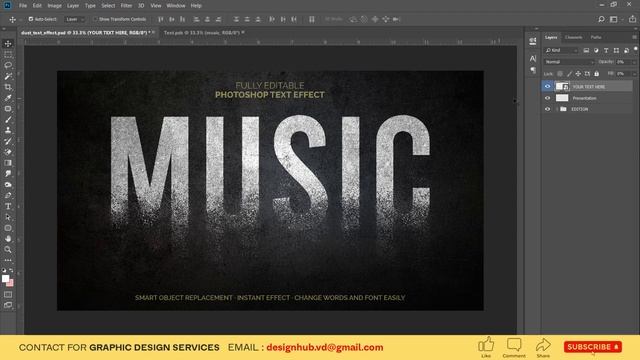Click foreground color swatch
640x360 pixels.
pos(5,278)
